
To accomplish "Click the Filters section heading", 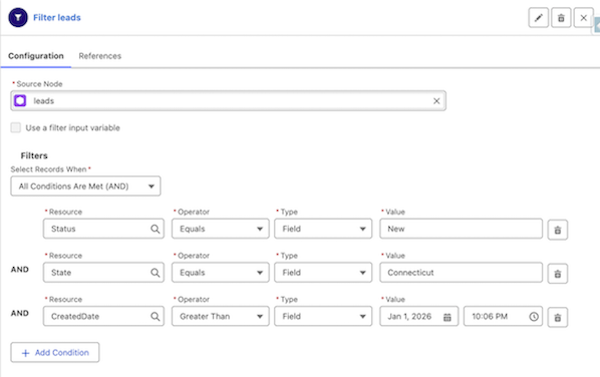I will [x=34, y=156].
